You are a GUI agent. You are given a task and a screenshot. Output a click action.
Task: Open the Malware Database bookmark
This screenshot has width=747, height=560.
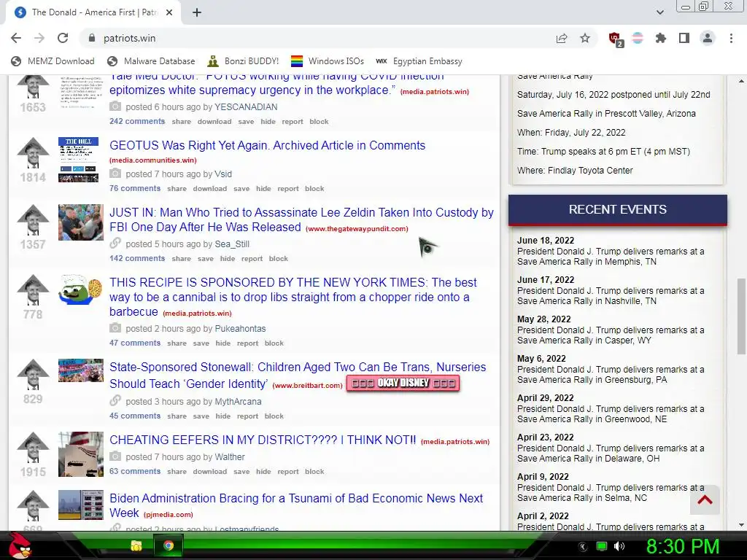click(x=151, y=61)
